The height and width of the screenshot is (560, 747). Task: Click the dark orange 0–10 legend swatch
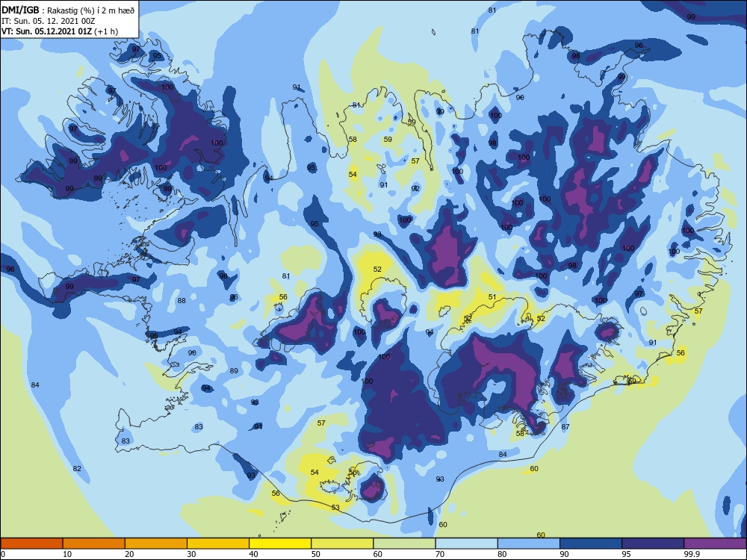31,544
